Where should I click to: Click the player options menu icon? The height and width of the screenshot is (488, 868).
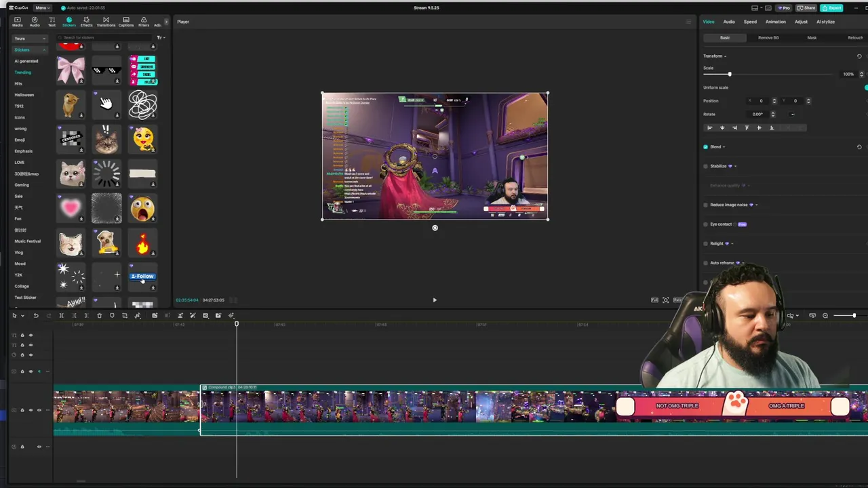point(688,22)
